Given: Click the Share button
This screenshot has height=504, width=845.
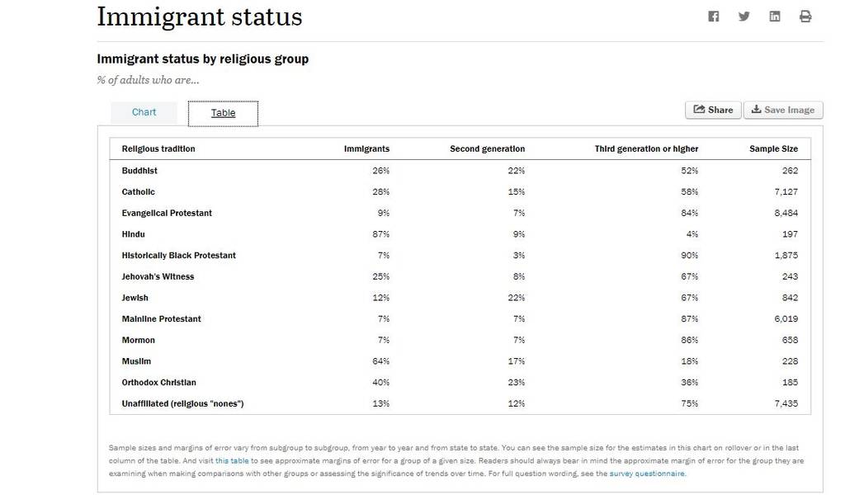Looking at the screenshot, I should point(713,110).
